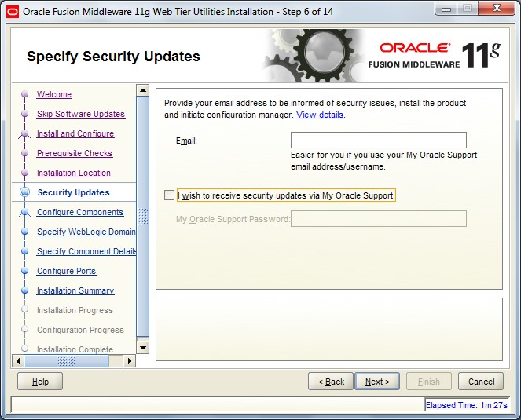
Task: Click the step list scroll down arrow
Action: 143,348
